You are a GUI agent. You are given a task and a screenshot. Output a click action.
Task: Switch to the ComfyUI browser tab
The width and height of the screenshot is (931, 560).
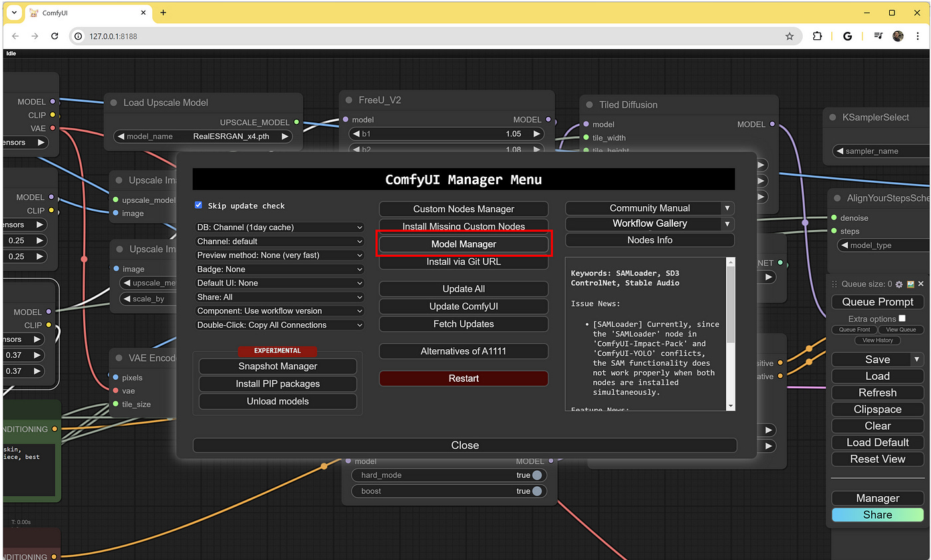86,12
